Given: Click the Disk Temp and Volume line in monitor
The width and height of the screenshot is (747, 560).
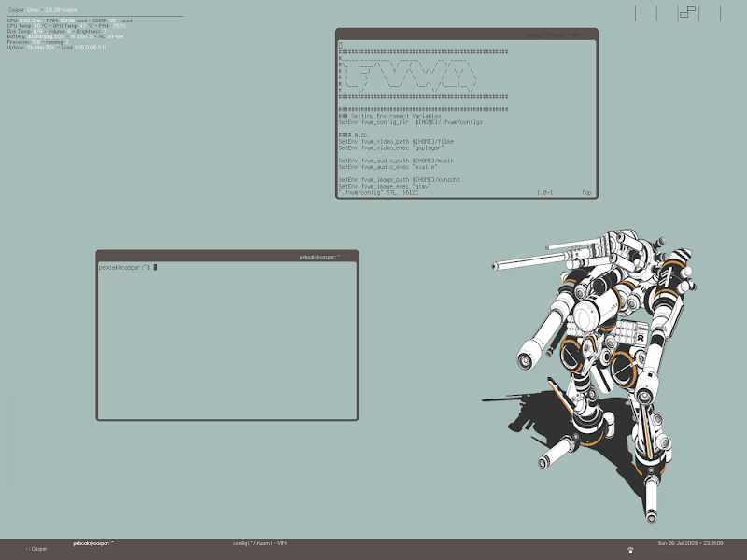Looking at the screenshot, I should pyautogui.click(x=56, y=32).
